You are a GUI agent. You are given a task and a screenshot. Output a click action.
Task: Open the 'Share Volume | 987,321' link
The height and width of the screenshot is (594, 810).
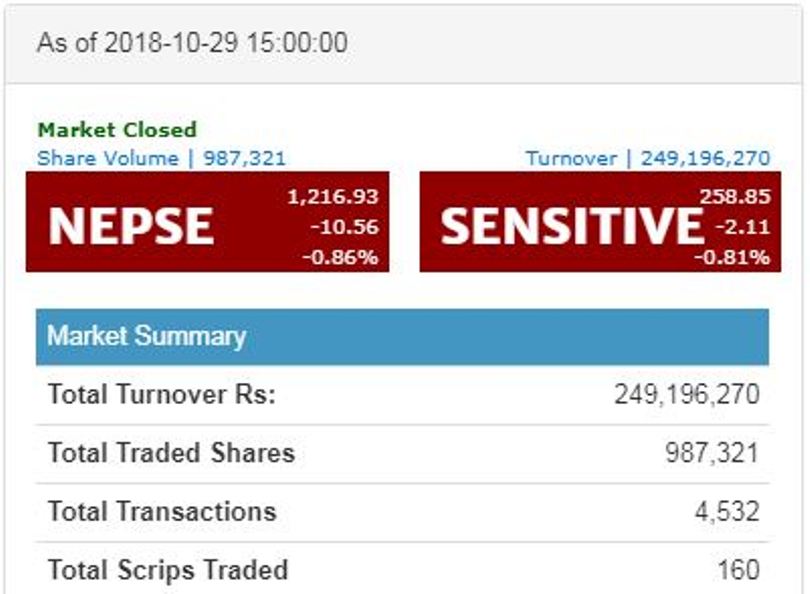(x=161, y=158)
